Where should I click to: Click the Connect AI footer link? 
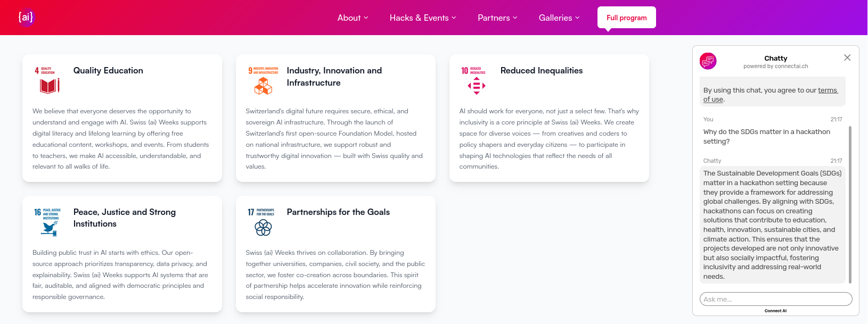(775, 311)
